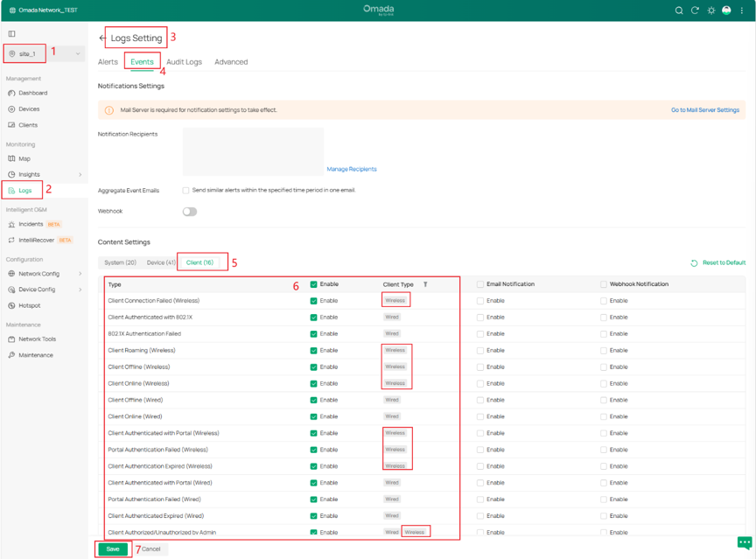Screen dimensions: 756x559
Task: Go back with the left arrow
Action: (x=102, y=38)
